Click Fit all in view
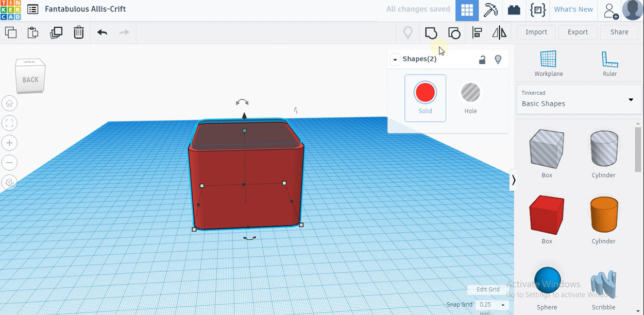This screenshot has width=644, height=315. pos(9,123)
